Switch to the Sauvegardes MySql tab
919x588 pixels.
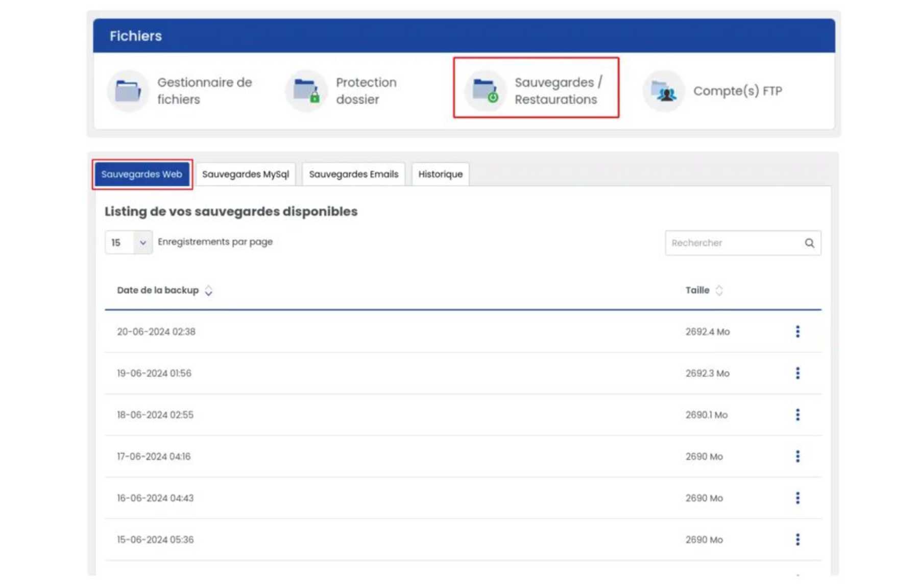pyautogui.click(x=246, y=174)
